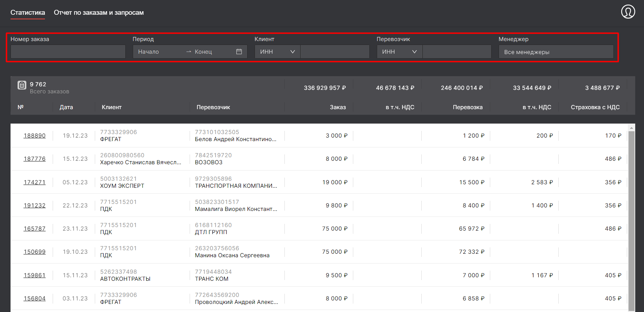Click the total 246 400 014 ₽ value

462,88
